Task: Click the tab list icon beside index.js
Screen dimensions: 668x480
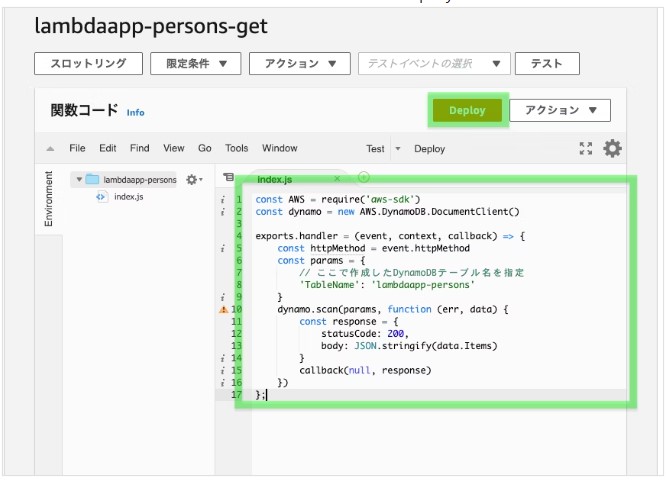Action: point(229,178)
